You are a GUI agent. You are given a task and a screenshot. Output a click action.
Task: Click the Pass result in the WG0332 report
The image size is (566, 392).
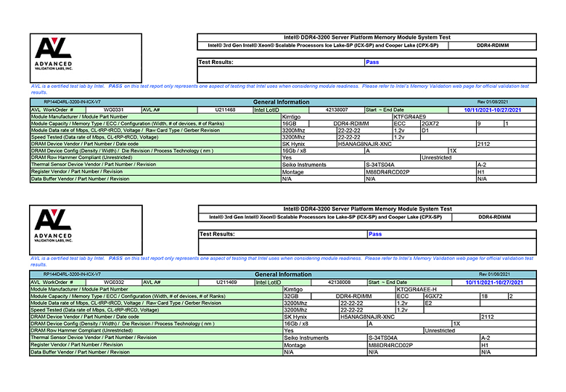pos(375,234)
